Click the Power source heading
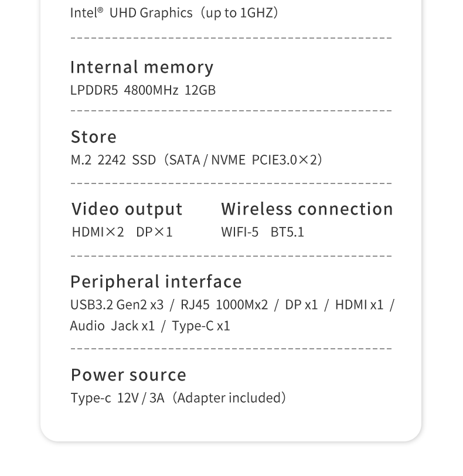463x476 pixels. pyautogui.click(x=128, y=375)
